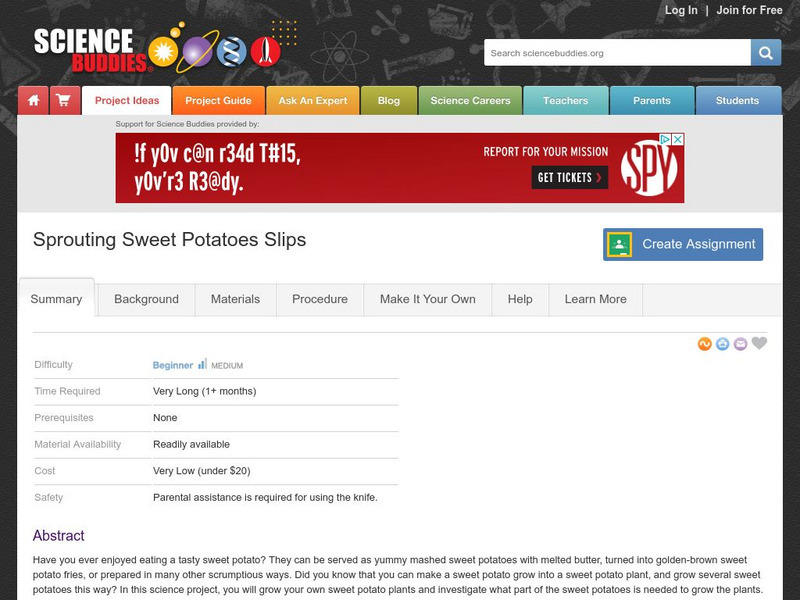Click the SPY logo in the ad
This screenshot has width=800, height=600.
649,168
